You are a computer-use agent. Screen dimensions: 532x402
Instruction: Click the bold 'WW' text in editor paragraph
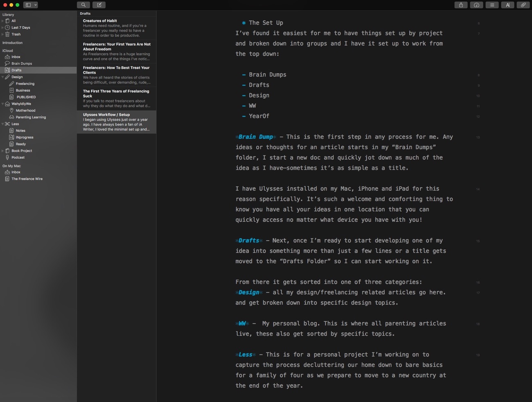click(242, 323)
